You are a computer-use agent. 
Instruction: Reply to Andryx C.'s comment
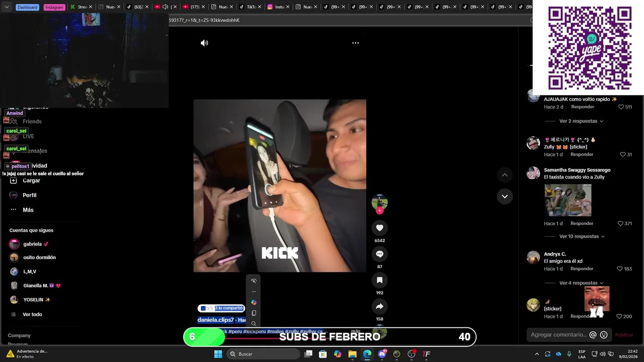point(582,269)
